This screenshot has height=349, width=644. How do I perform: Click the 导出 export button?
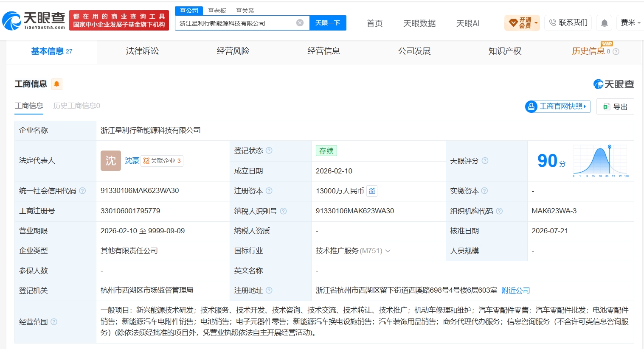[615, 106]
